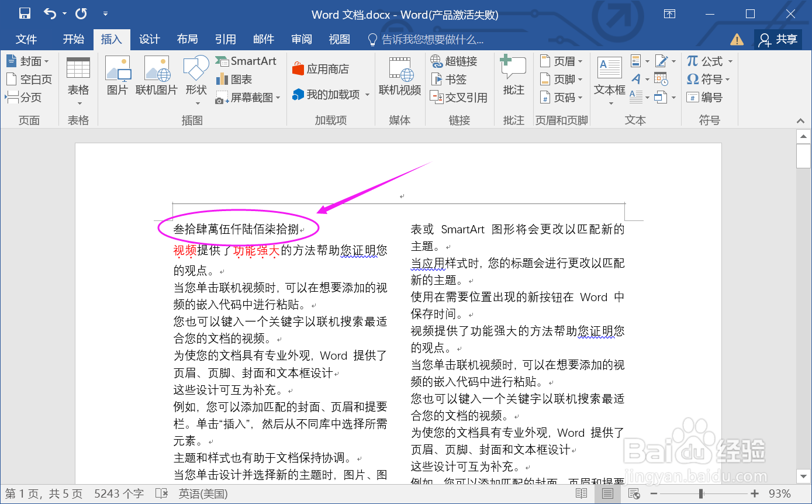Open the 文件 menu
Screen dimensions: 812x504
click(26, 39)
